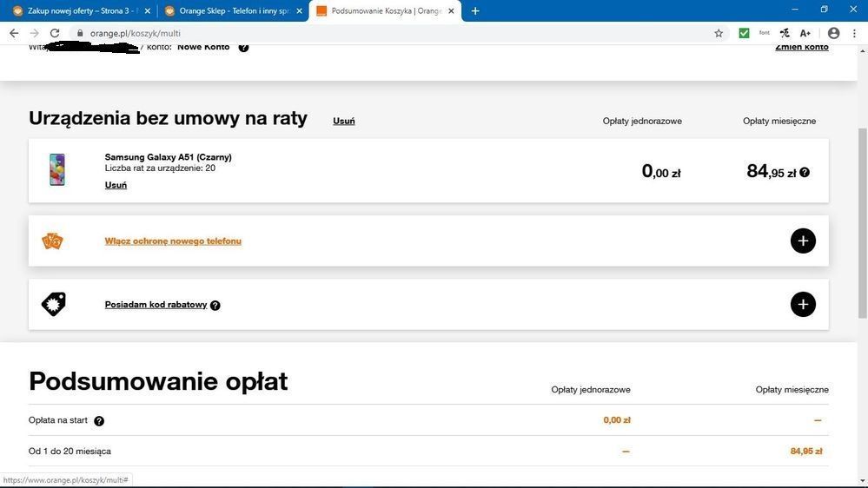868x488 pixels.
Task: Bookmark this page with star icon
Action: click(719, 33)
